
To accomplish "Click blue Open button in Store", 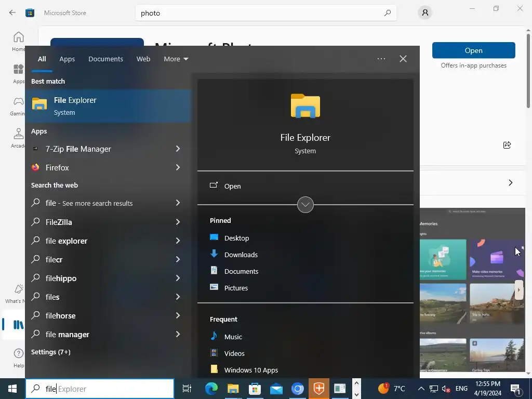I will (x=474, y=50).
